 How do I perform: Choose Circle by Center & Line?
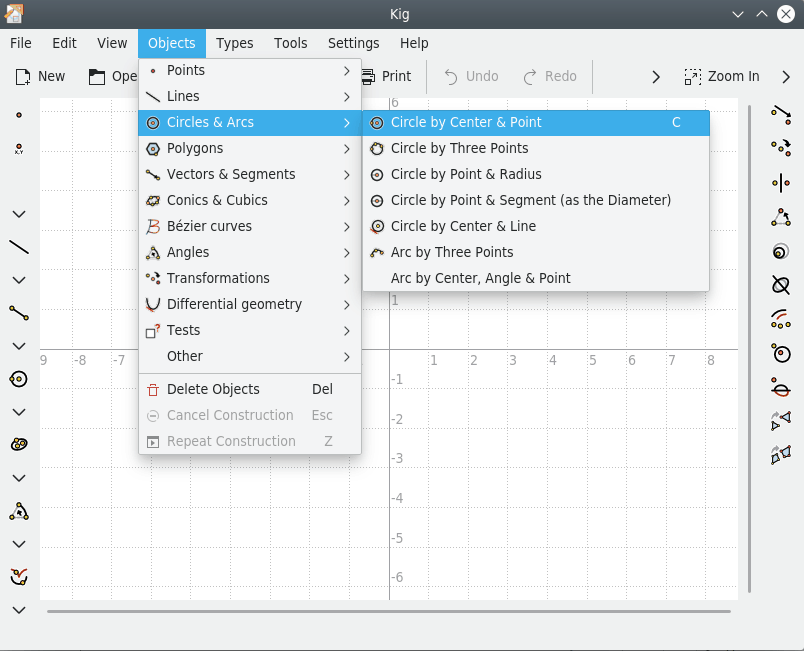click(536, 227)
